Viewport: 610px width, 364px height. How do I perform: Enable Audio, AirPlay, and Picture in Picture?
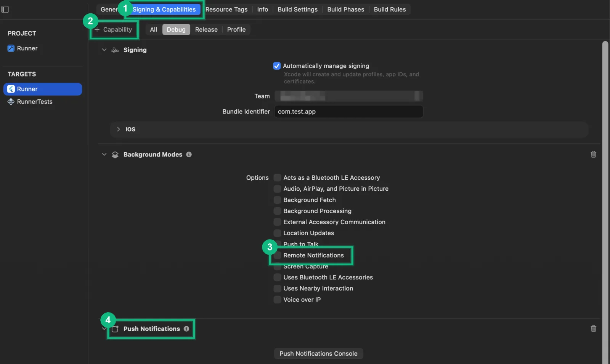(278, 189)
